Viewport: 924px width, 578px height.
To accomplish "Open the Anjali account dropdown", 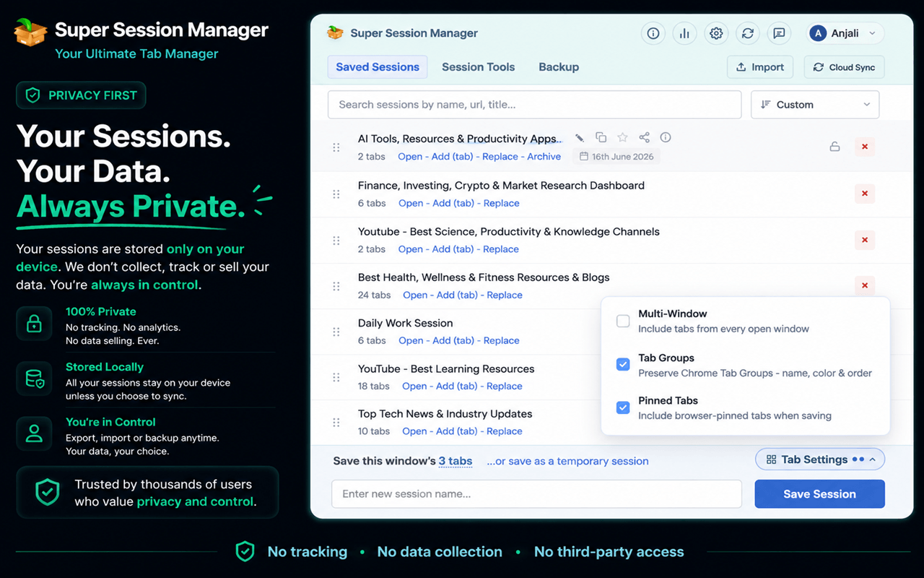I will click(x=845, y=33).
